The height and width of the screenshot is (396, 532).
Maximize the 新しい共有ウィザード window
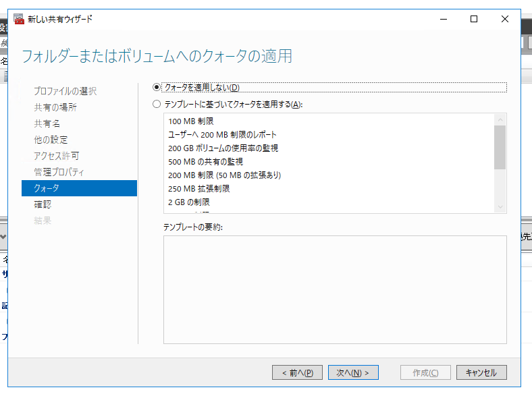(474, 19)
